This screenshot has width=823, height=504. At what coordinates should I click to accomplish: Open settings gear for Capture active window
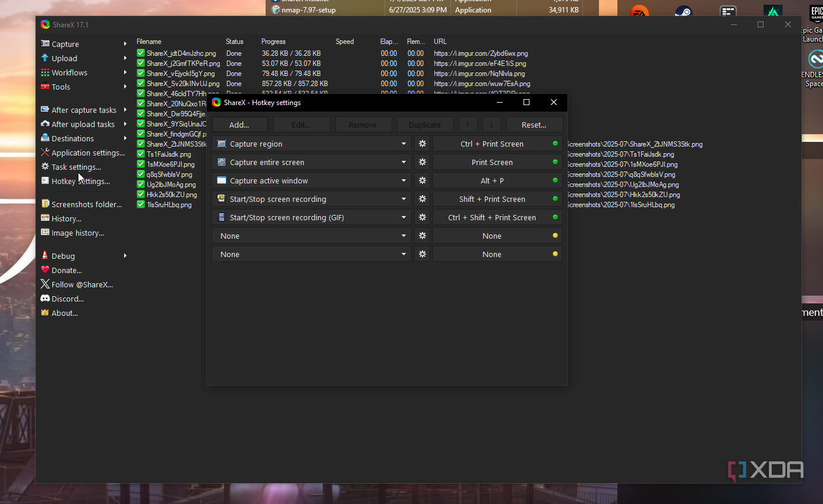pyautogui.click(x=422, y=180)
